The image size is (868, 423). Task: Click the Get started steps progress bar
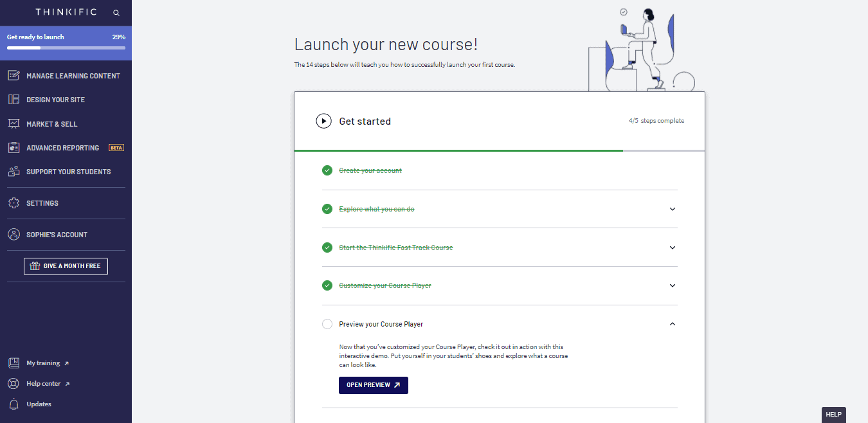pyautogui.click(x=500, y=150)
